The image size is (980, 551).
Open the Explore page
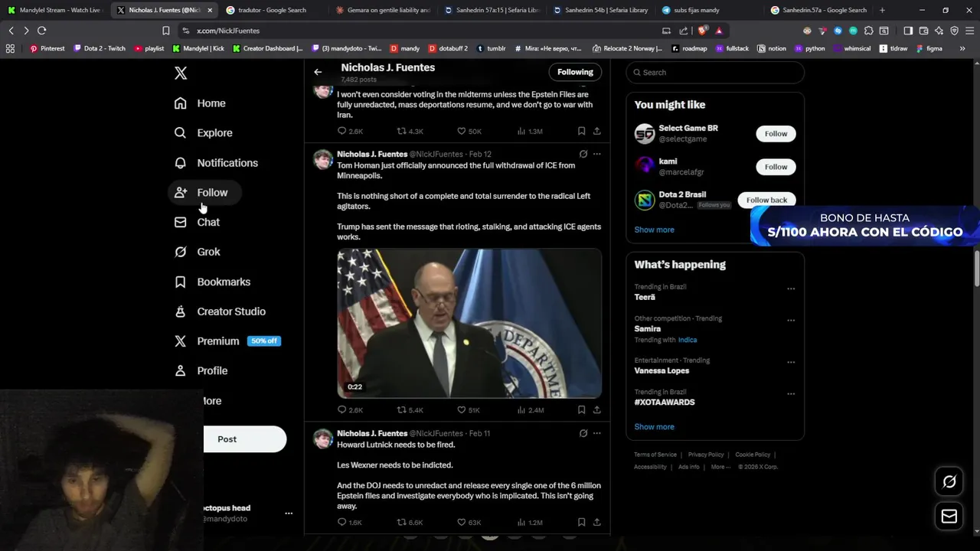click(203, 133)
